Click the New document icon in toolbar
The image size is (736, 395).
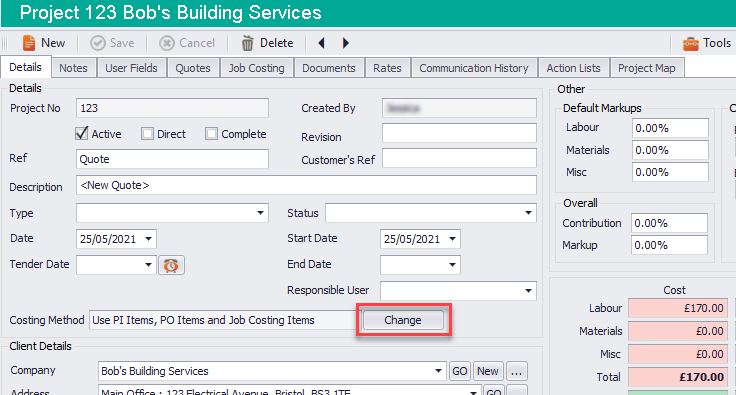pyautogui.click(x=29, y=43)
